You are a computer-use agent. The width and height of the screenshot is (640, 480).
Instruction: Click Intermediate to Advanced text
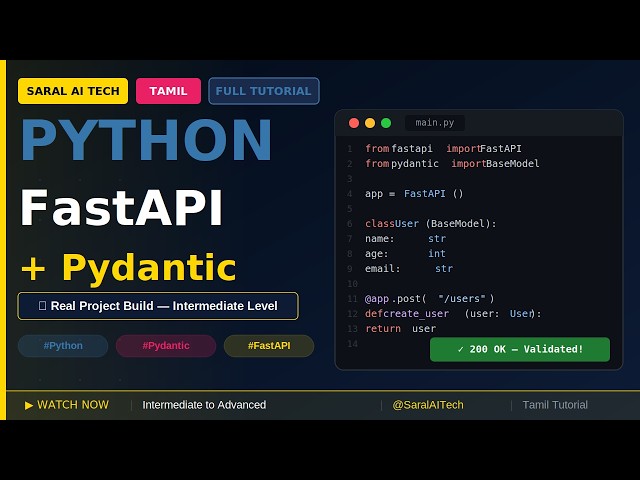pyautogui.click(x=204, y=405)
